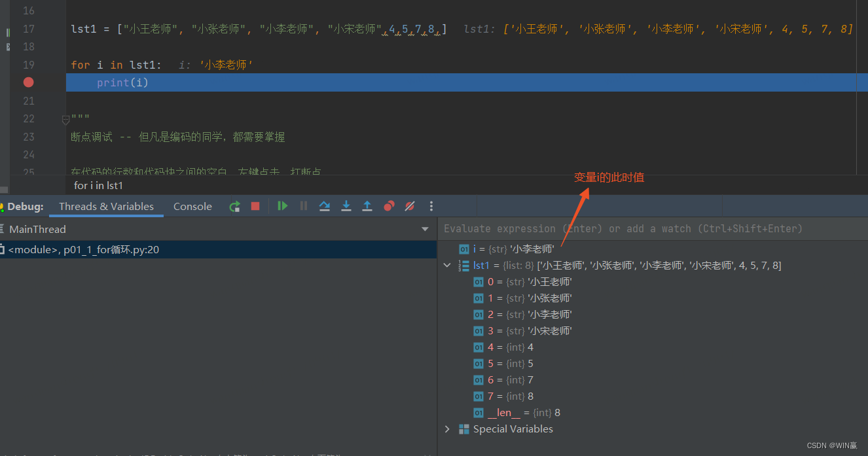
Task: Stop the debugger using the red square
Action: tap(255, 206)
